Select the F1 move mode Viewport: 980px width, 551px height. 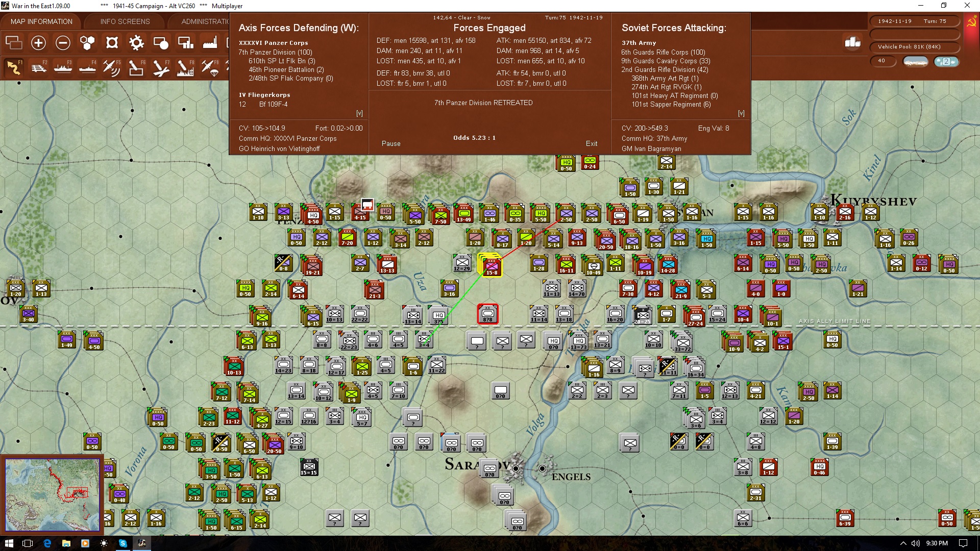click(x=14, y=67)
